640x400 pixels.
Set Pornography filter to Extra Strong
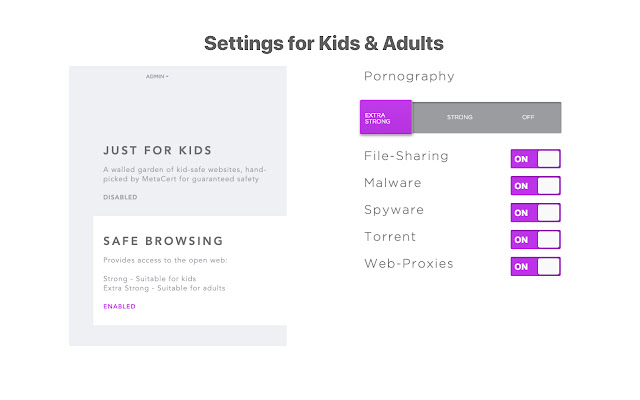pyautogui.click(x=386, y=118)
